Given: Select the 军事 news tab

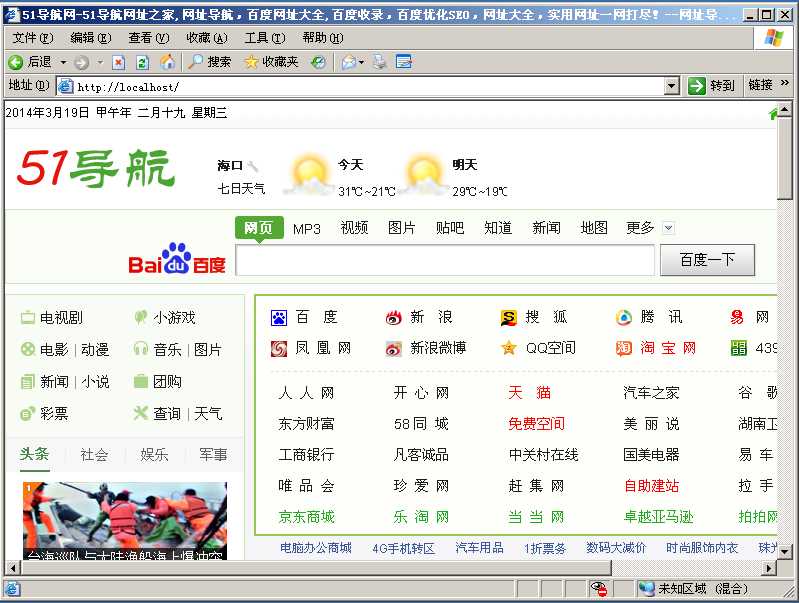Looking at the screenshot, I should coord(214,455).
